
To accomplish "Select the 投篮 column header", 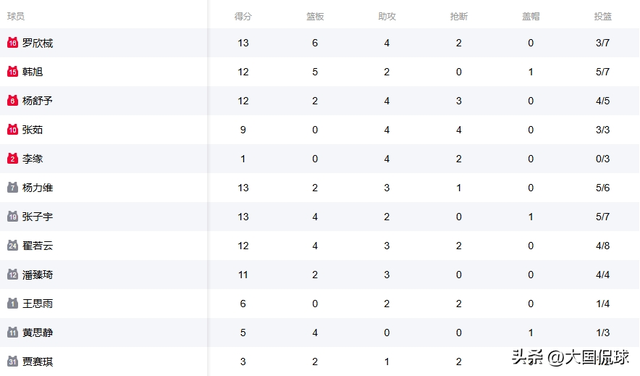I will pyautogui.click(x=602, y=16).
